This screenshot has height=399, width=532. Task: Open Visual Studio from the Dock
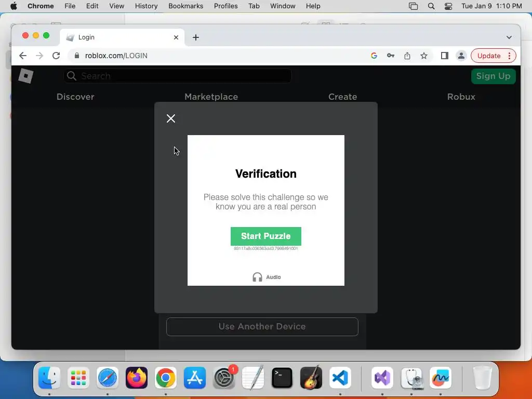[x=382, y=378]
